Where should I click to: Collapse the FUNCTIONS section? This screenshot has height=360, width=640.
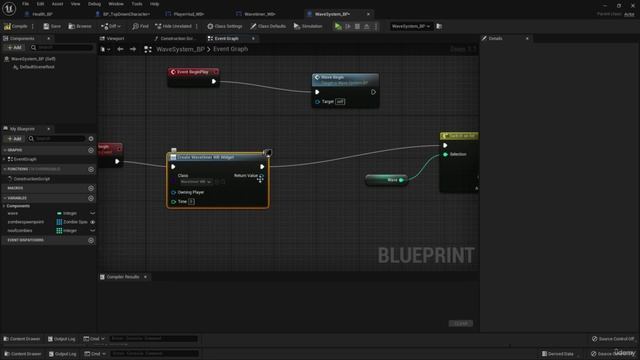coord(4,169)
